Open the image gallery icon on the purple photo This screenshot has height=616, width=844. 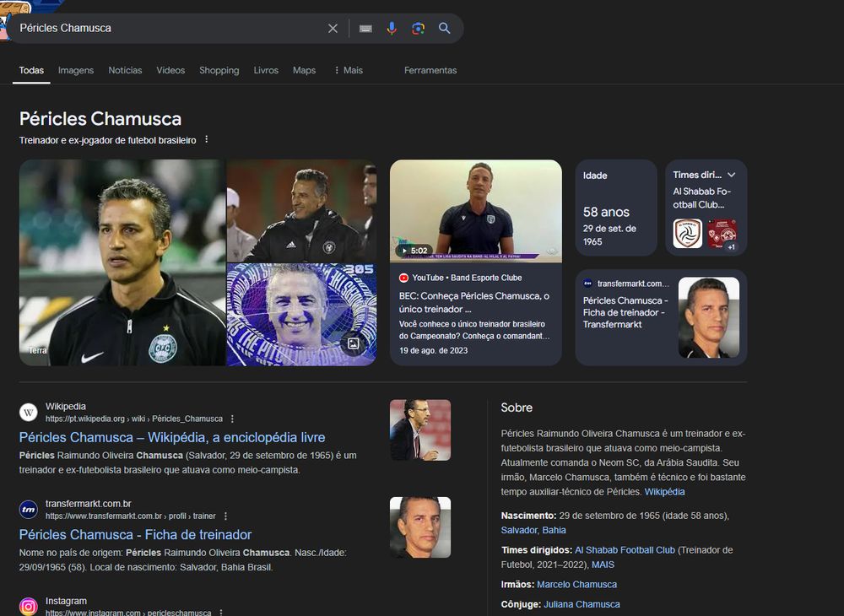coord(353,343)
